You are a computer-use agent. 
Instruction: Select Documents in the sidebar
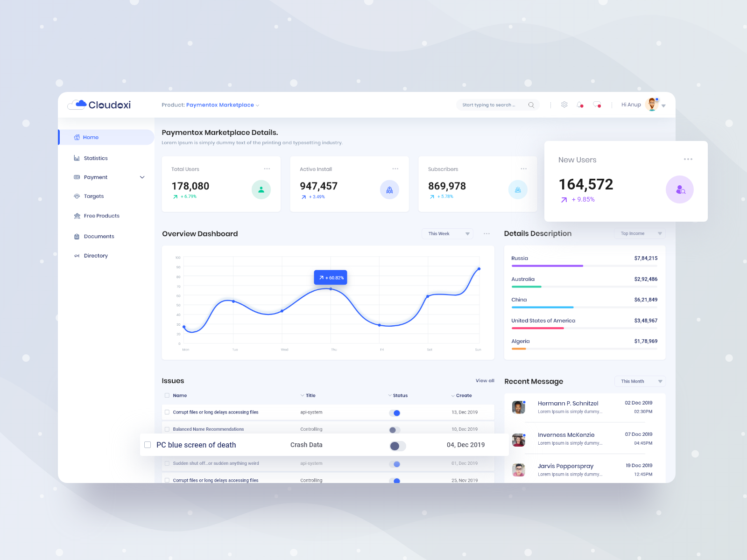coord(99,237)
